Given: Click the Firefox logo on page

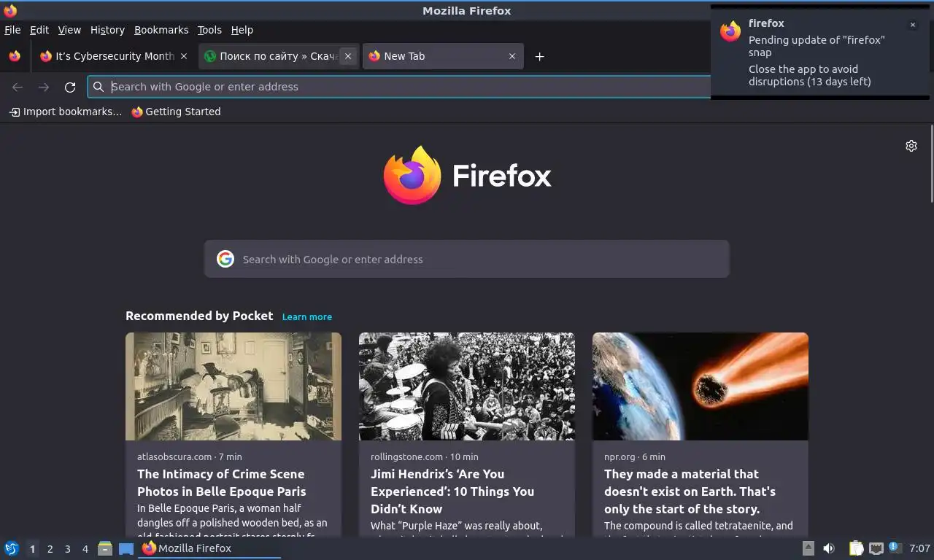Looking at the screenshot, I should (467, 175).
